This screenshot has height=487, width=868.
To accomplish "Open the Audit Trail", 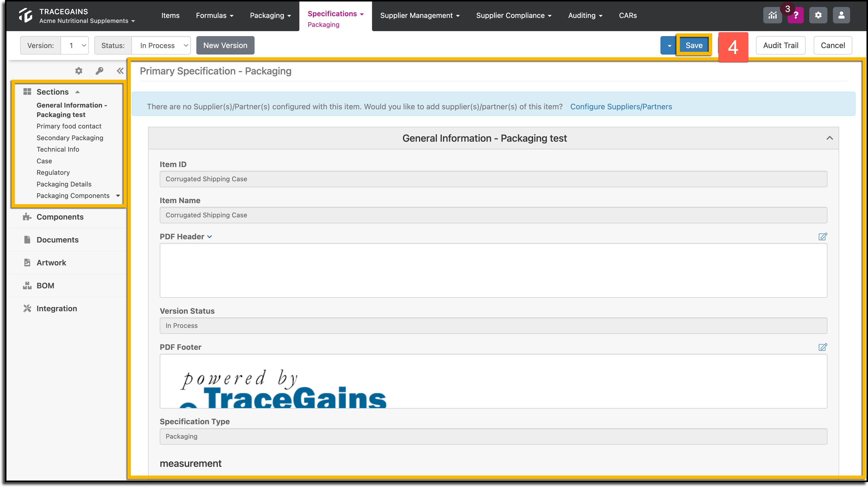I will coord(780,46).
